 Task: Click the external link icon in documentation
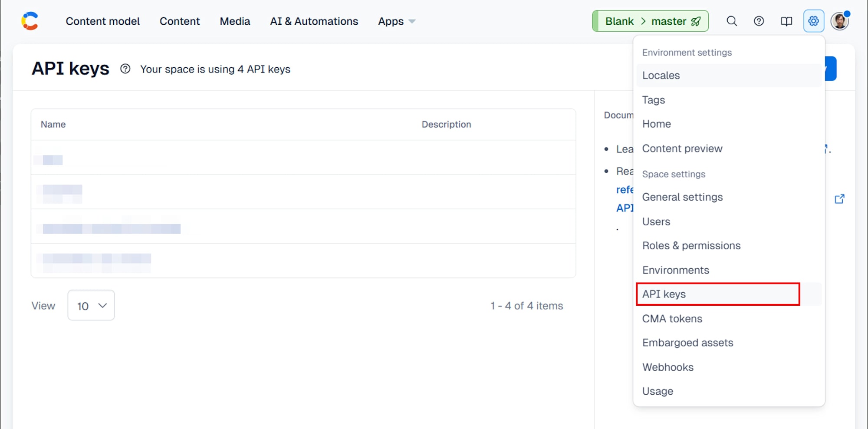(x=839, y=199)
